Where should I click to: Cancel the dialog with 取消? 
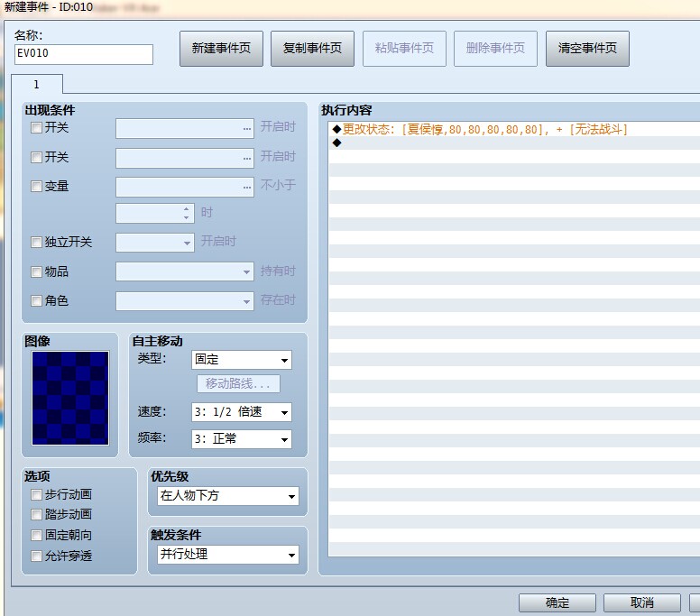click(641, 602)
